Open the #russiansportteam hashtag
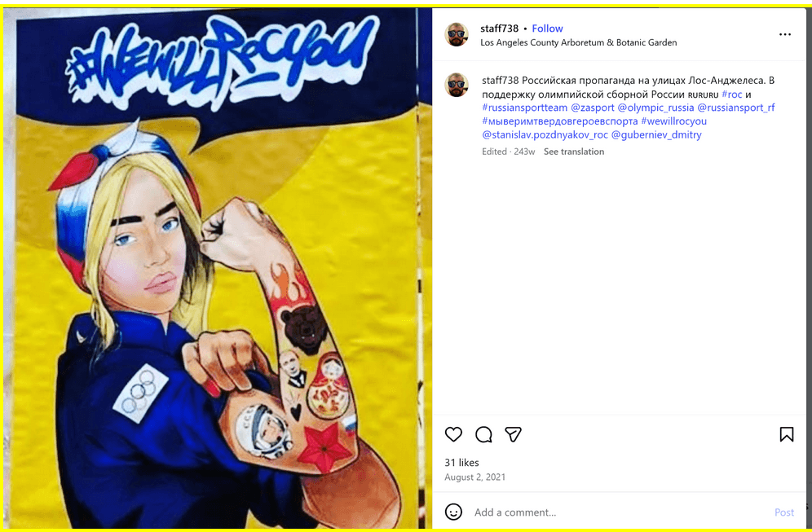Viewport: 812px width, 532px height. 524,108
